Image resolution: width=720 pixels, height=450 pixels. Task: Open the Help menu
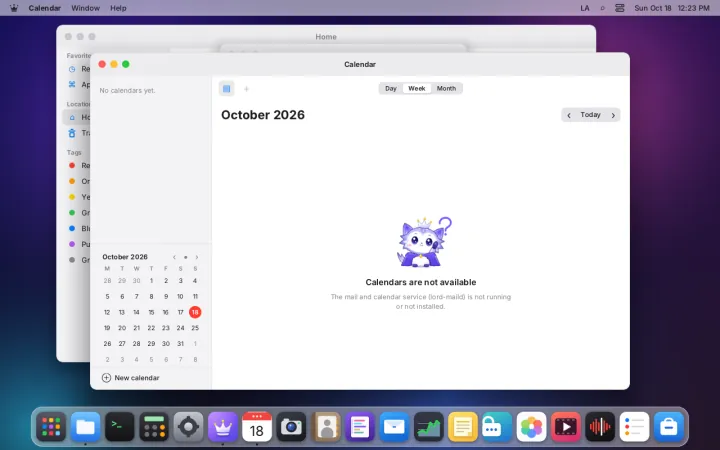pyautogui.click(x=118, y=8)
